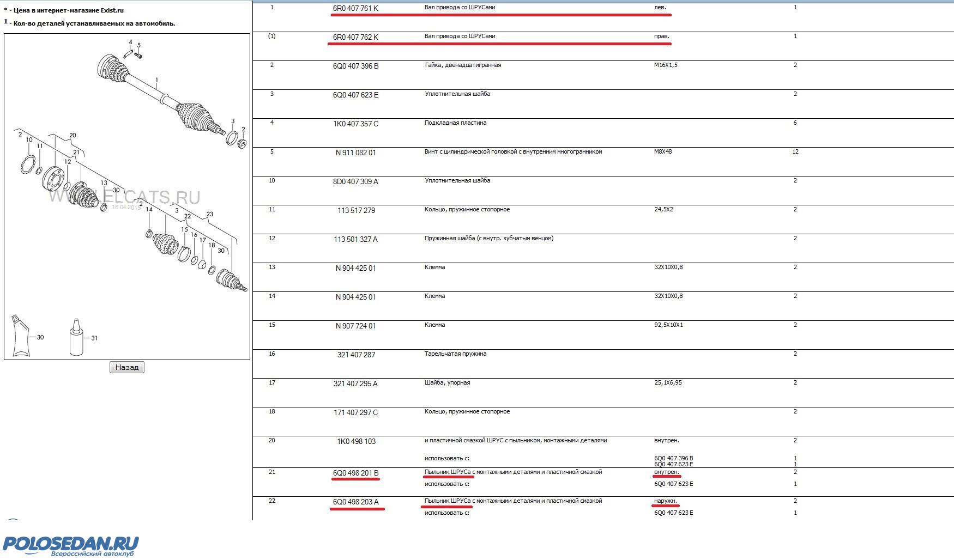954x560 pixels.
Task: Open part number 8D0 407 309 A
Action: [355, 181]
